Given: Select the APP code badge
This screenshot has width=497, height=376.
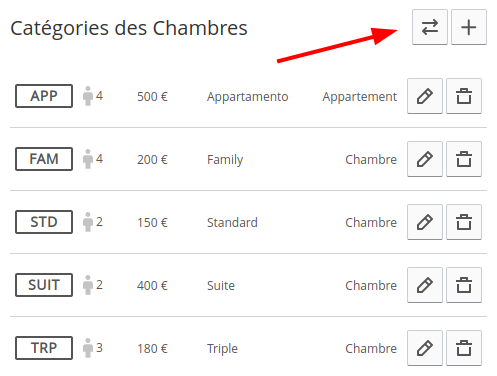Looking at the screenshot, I should (44, 96).
